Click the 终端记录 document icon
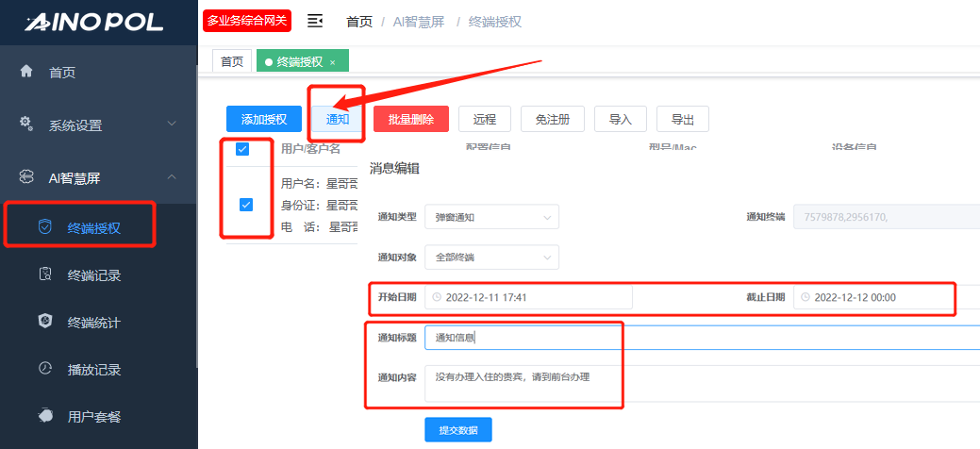Image resolution: width=980 pixels, height=449 pixels. point(44,275)
